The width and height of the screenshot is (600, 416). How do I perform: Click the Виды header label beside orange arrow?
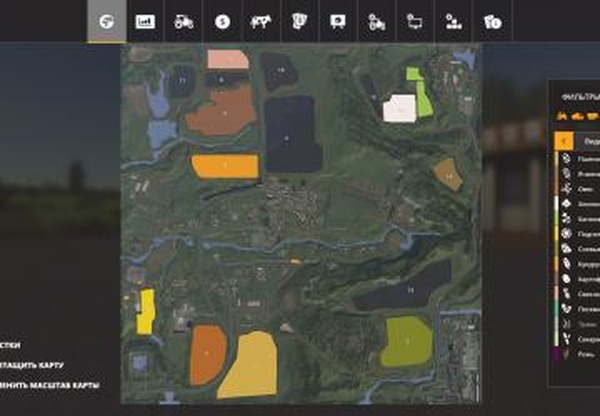(592, 141)
